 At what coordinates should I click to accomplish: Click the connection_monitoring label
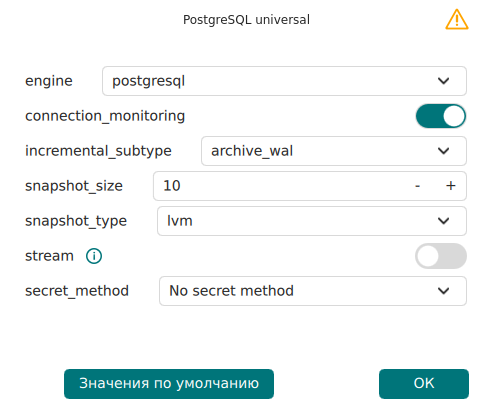[105, 116]
